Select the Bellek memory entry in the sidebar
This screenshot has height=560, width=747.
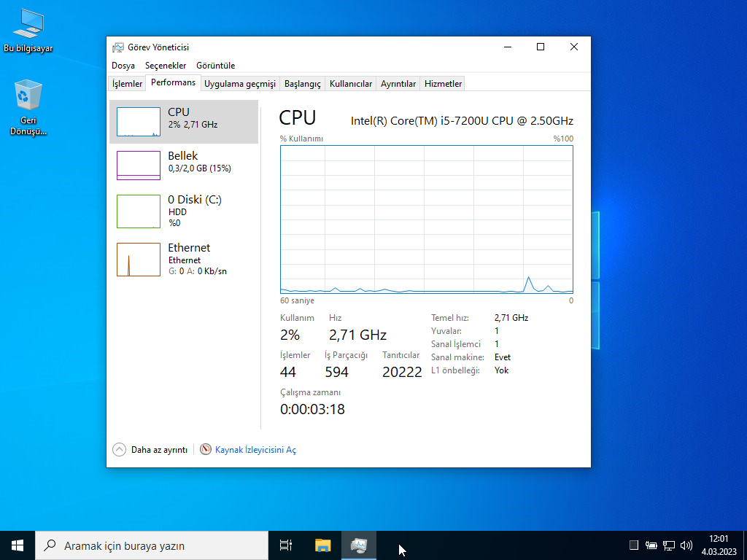pos(184,166)
